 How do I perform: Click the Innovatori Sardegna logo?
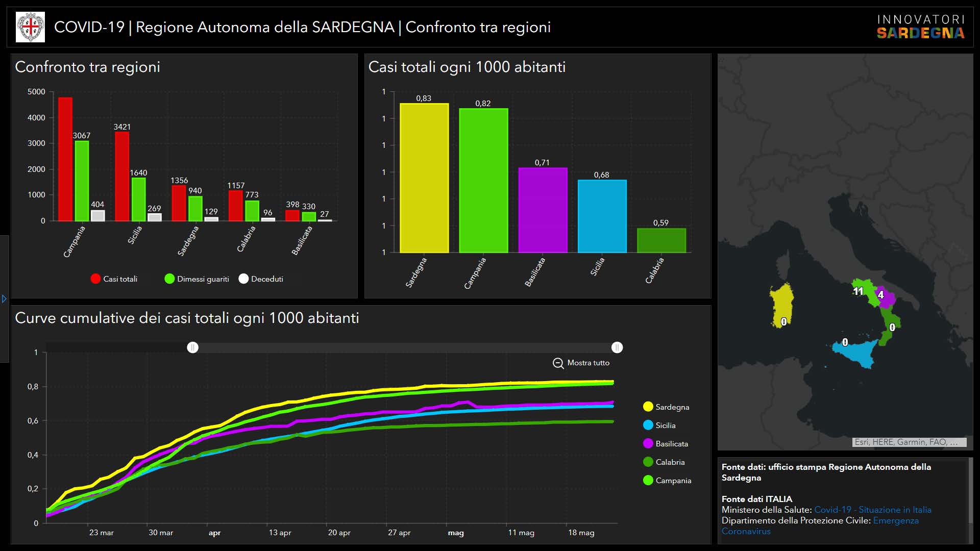[920, 27]
